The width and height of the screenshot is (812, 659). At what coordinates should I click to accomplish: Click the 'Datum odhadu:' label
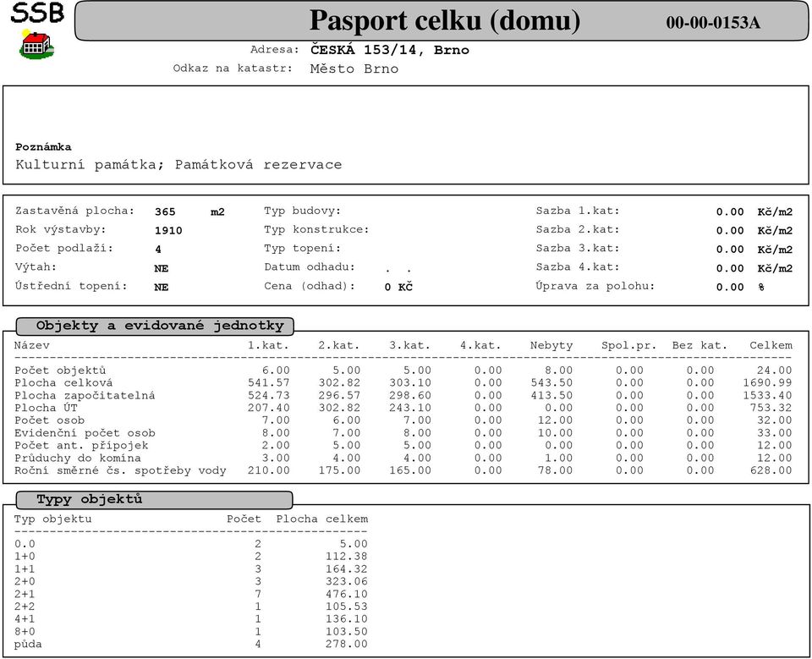(310, 266)
